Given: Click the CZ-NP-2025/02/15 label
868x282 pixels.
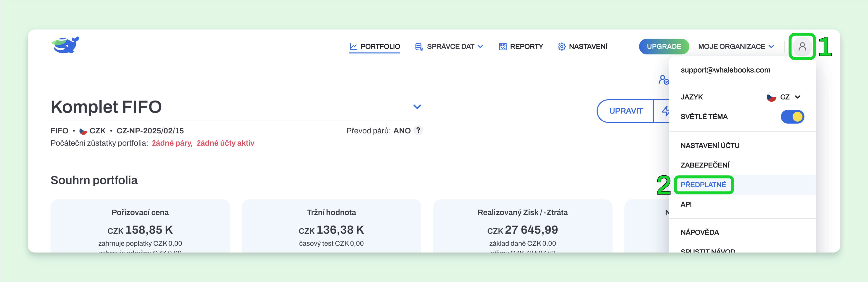Looking at the screenshot, I should [x=150, y=131].
